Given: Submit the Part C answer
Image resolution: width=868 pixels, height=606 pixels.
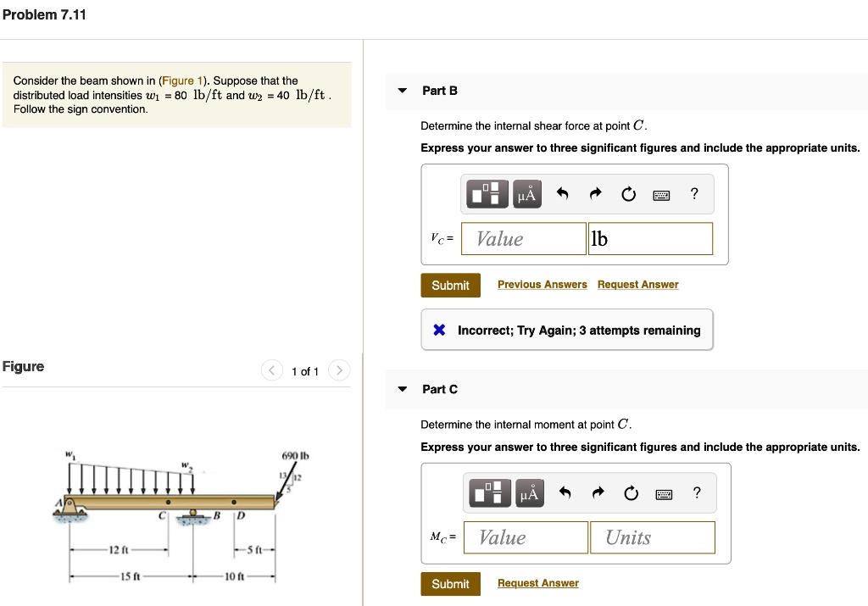Looking at the screenshot, I should (x=450, y=583).
